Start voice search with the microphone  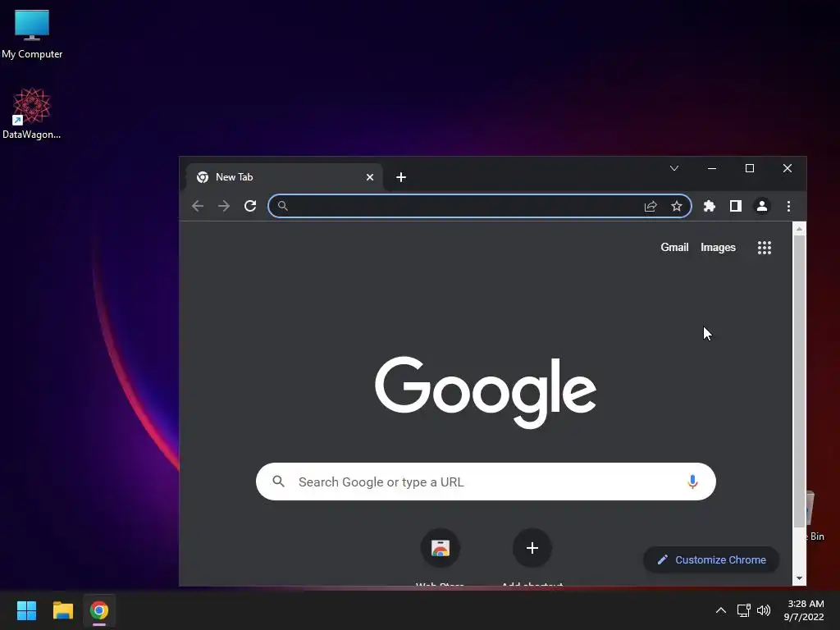click(x=692, y=482)
